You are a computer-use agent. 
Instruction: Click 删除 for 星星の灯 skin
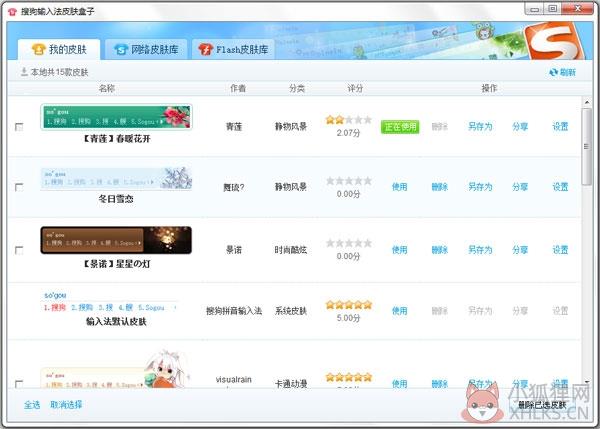440,250
